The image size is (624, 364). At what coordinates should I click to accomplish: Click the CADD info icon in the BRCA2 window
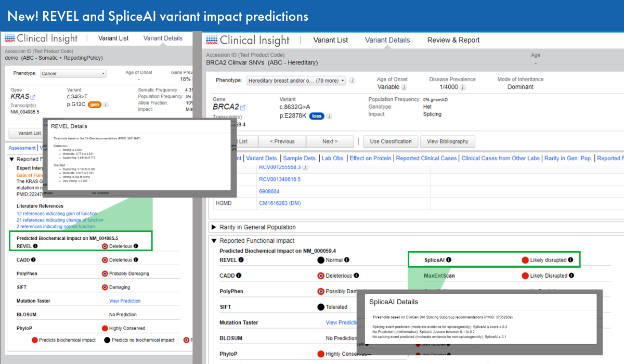point(239,276)
